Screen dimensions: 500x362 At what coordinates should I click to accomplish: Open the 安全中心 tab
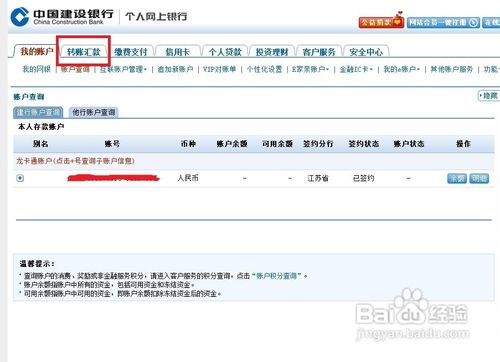click(x=366, y=52)
